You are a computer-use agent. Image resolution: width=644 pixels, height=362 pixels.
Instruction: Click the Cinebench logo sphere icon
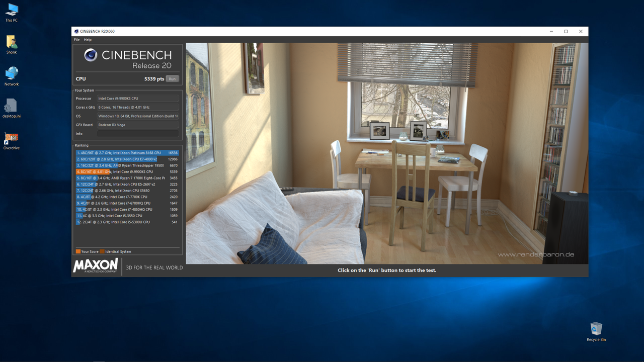[x=91, y=55]
